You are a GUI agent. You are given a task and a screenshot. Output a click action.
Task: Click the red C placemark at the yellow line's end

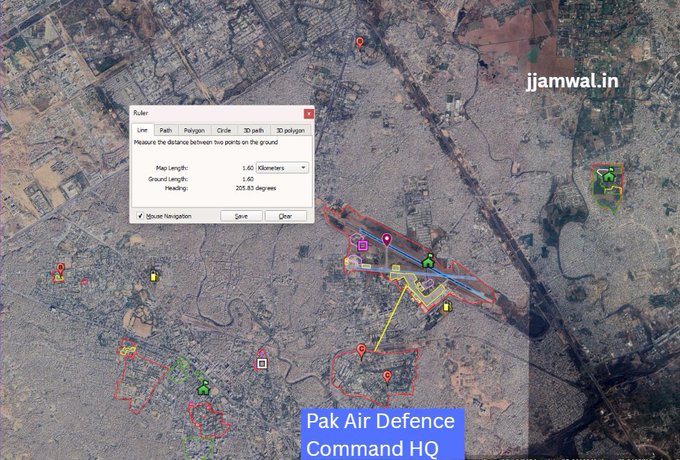click(x=361, y=351)
